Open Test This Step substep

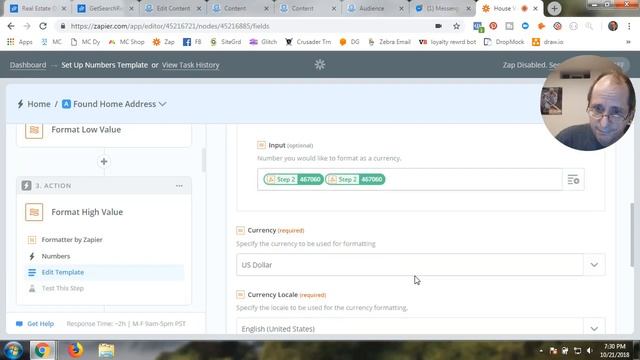[62, 288]
